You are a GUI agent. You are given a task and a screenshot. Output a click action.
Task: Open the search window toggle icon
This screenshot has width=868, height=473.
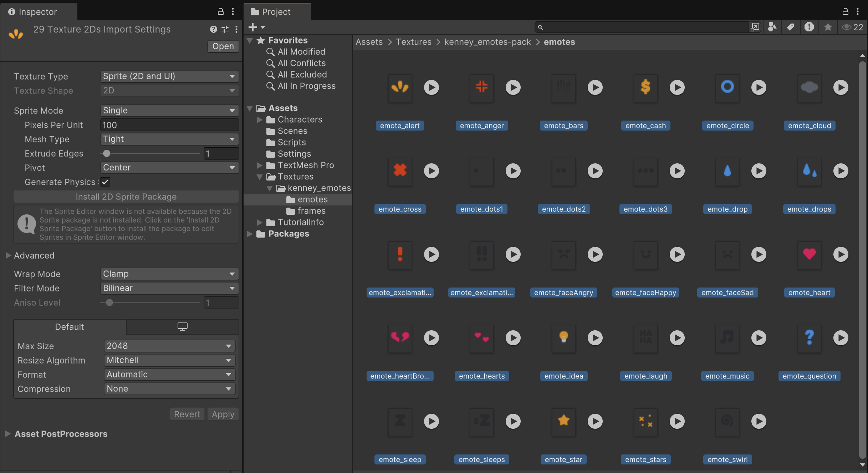[755, 27]
